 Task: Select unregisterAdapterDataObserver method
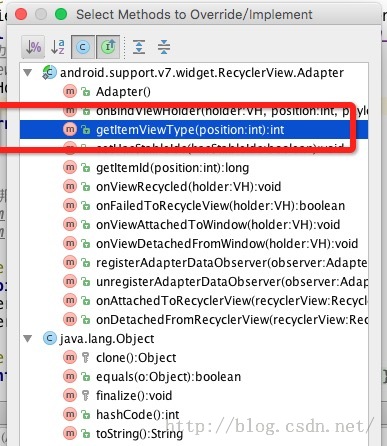(194, 281)
